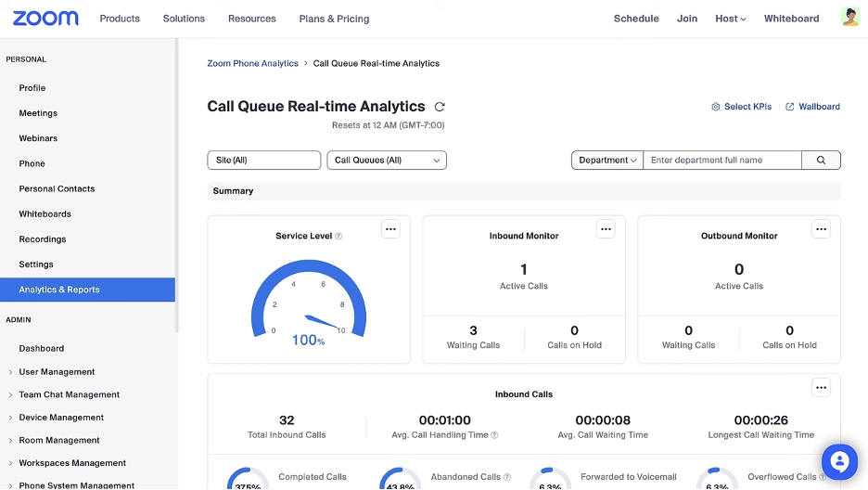Click the department full name input field

722,161
